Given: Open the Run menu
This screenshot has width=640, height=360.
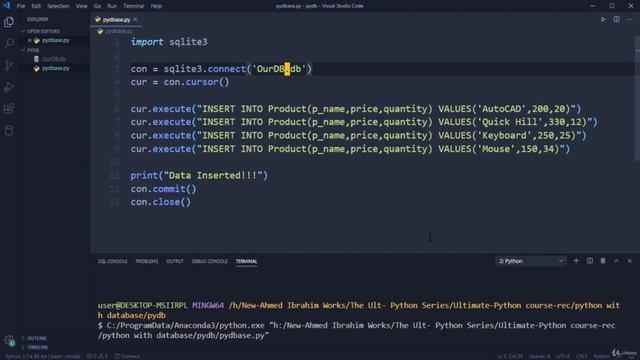Looking at the screenshot, I should coord(112,6).
